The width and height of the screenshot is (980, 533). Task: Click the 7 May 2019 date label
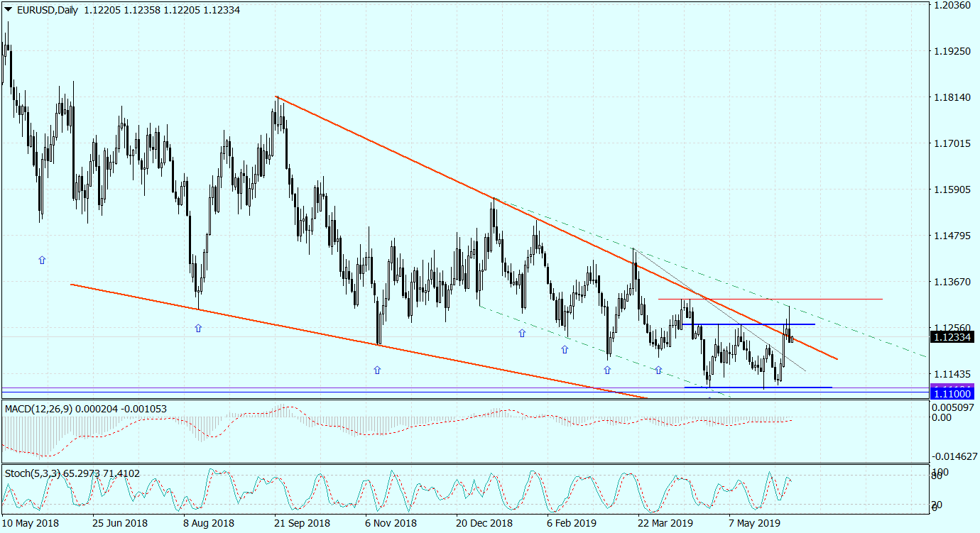pyautogui.click(x=755, y=523)
